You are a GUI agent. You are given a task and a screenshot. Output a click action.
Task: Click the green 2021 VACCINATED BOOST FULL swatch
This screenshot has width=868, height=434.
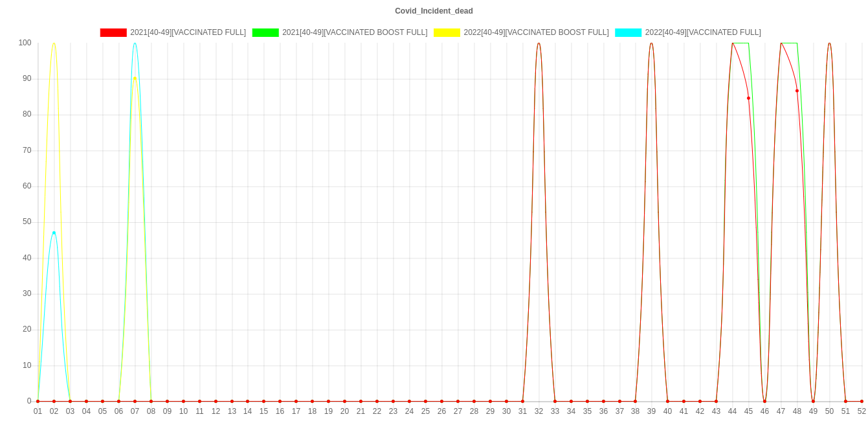265,32
